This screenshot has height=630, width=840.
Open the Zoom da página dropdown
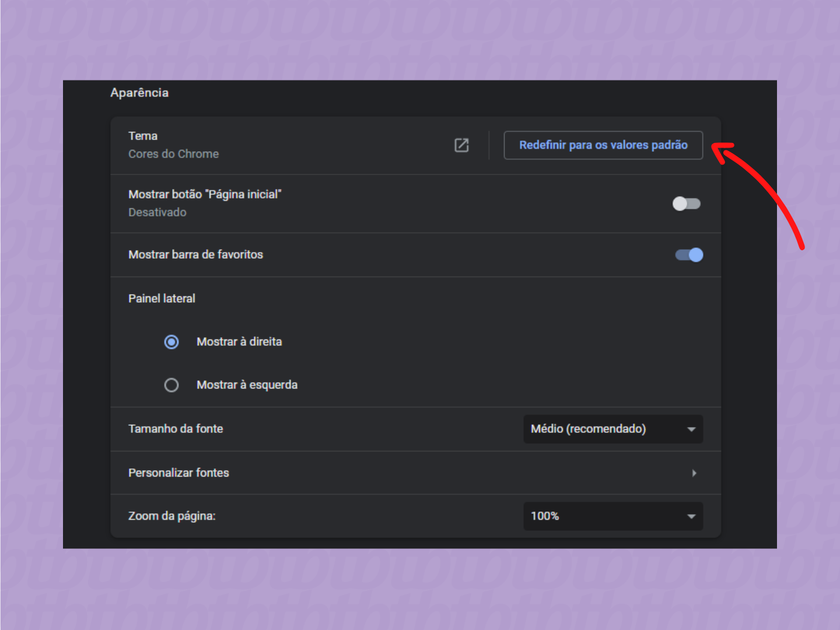point(613,516)
